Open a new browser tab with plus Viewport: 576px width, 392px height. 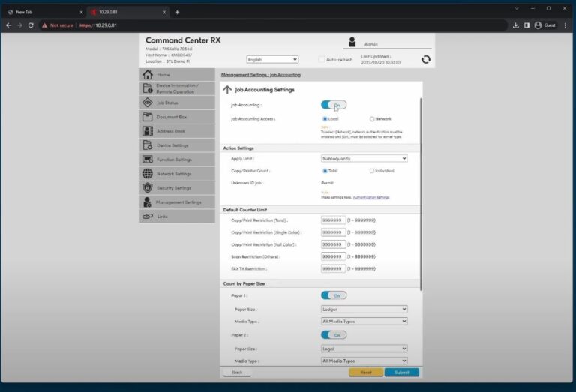[x=177, y=12]
